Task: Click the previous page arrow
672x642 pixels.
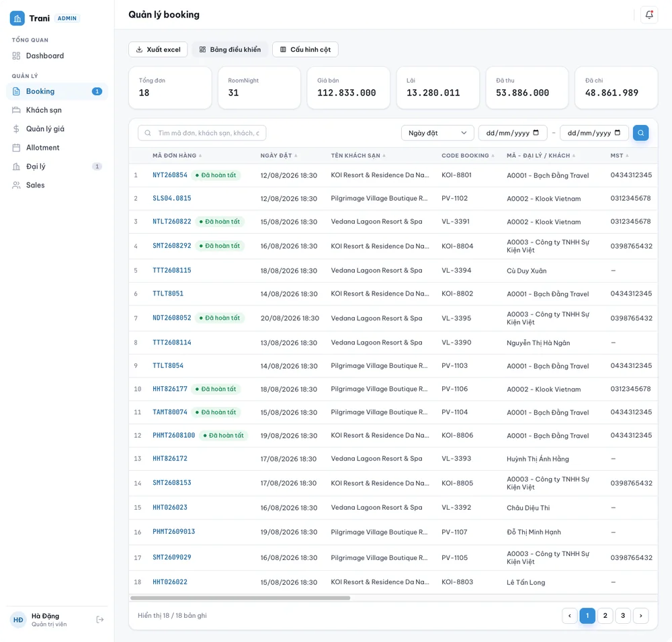Action: [x=570, y=615]
